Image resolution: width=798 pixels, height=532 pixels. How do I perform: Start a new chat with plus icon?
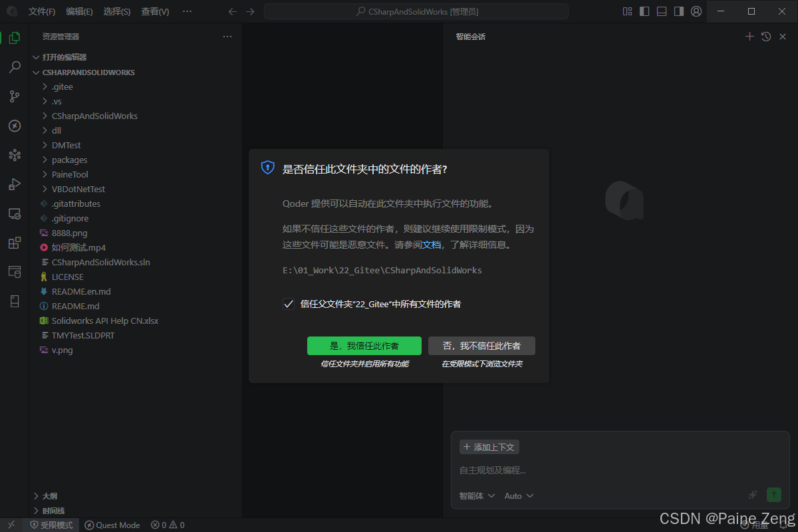tap(749, 37)
